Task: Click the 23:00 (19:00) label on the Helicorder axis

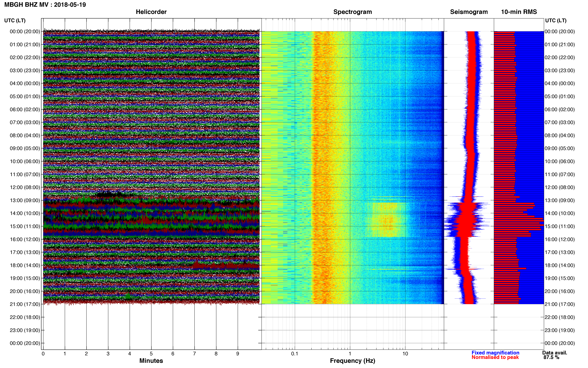Action: pyautogui.click(x=25, y=330)
